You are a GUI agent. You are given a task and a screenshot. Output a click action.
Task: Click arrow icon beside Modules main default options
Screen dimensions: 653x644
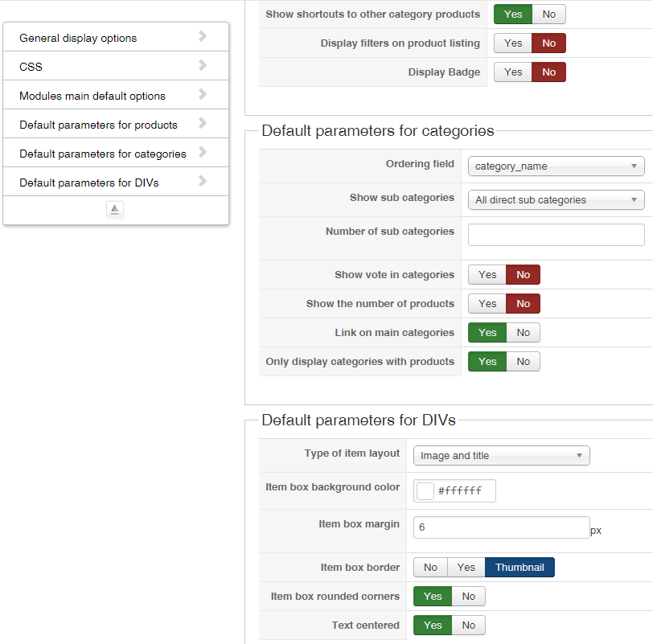(203, 94)
